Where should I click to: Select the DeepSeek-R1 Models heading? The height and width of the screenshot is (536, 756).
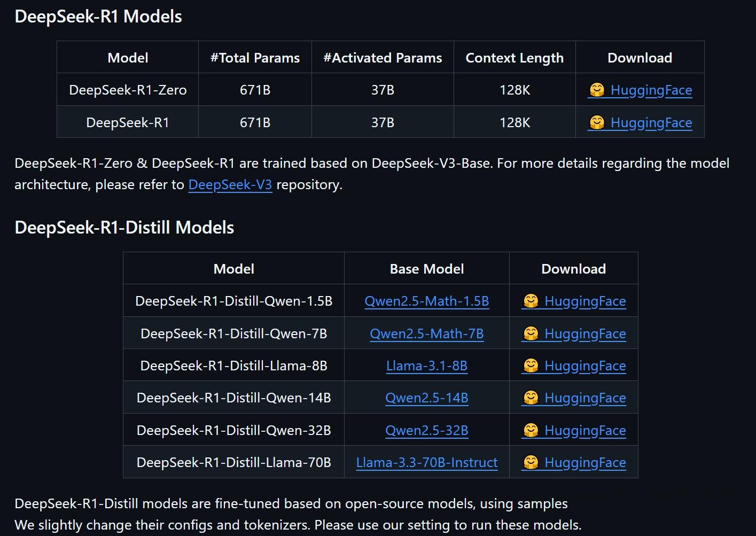pos(98,17)
